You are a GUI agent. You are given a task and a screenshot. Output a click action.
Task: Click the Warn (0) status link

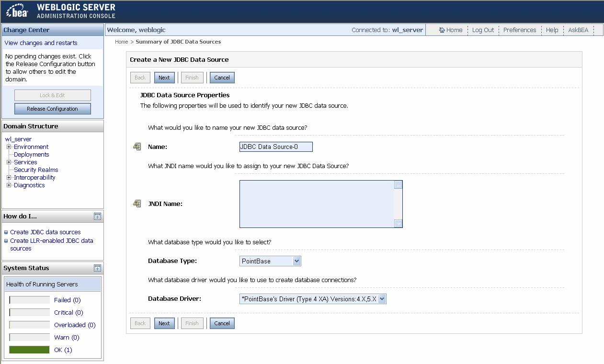67,338
